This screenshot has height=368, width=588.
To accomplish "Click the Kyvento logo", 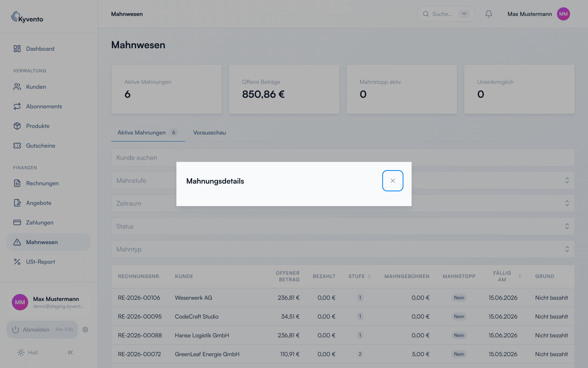I will (27, 17).
